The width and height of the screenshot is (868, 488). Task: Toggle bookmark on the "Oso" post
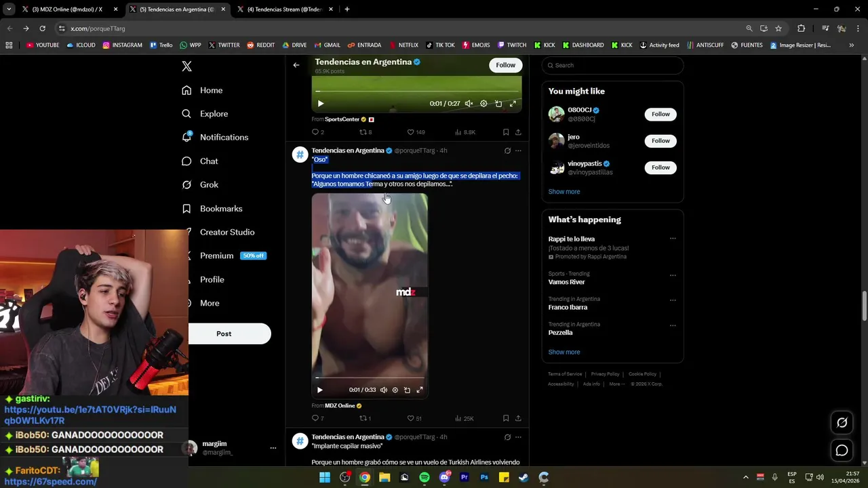pos(506,418)
